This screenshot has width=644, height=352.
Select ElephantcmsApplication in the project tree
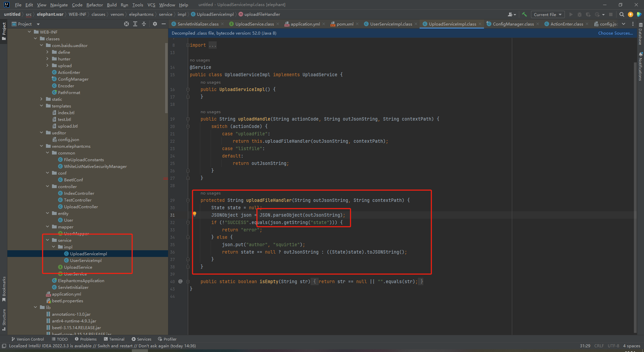81,280
